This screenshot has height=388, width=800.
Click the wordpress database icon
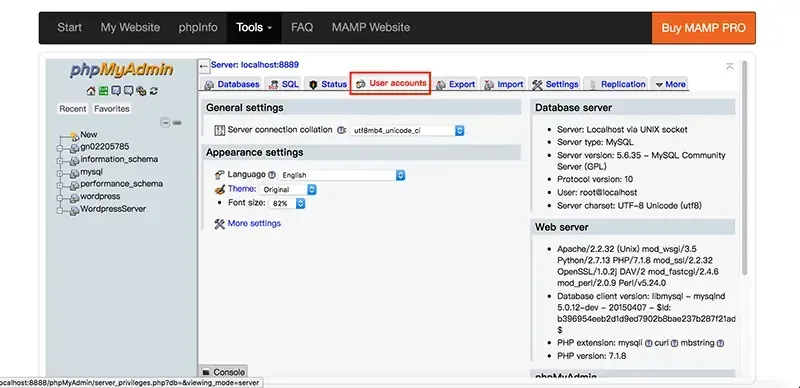pos(74,198)
